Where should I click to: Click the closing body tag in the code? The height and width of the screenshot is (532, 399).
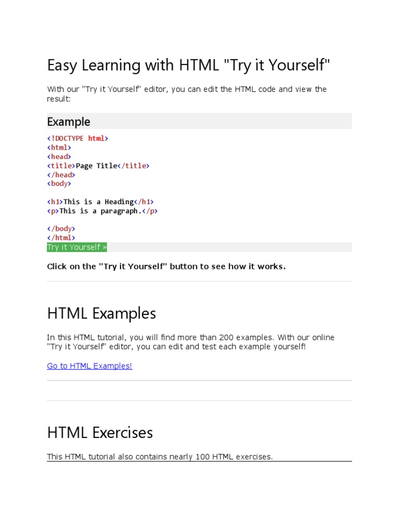click(x=61, y=229)
